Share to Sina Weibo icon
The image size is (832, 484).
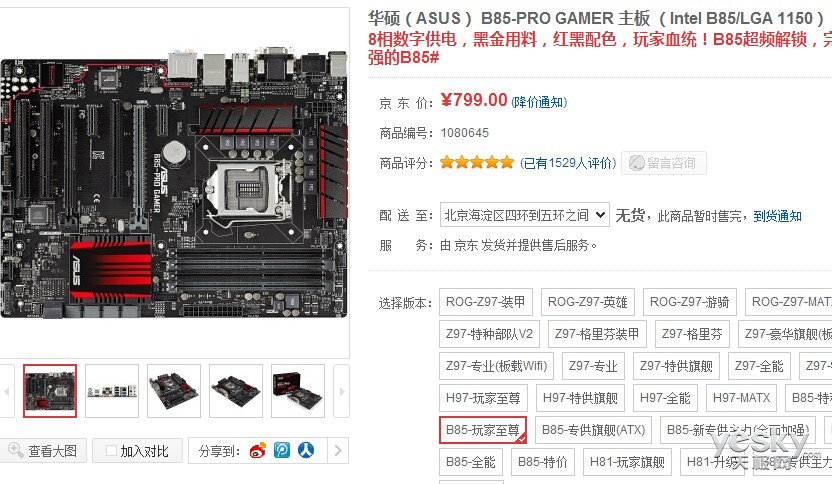258,451
